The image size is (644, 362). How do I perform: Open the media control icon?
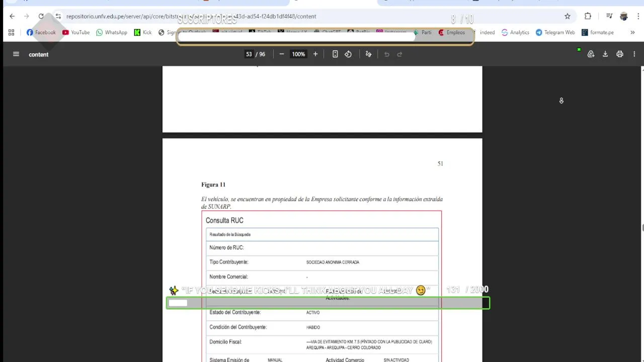coord(609,16)
